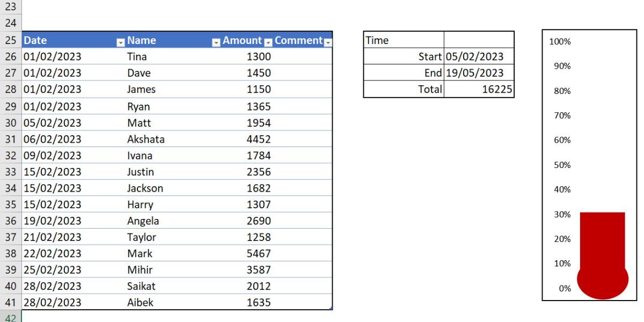
Task: Open the Comment column filter dropdown
Action: [x=328, y=41]
